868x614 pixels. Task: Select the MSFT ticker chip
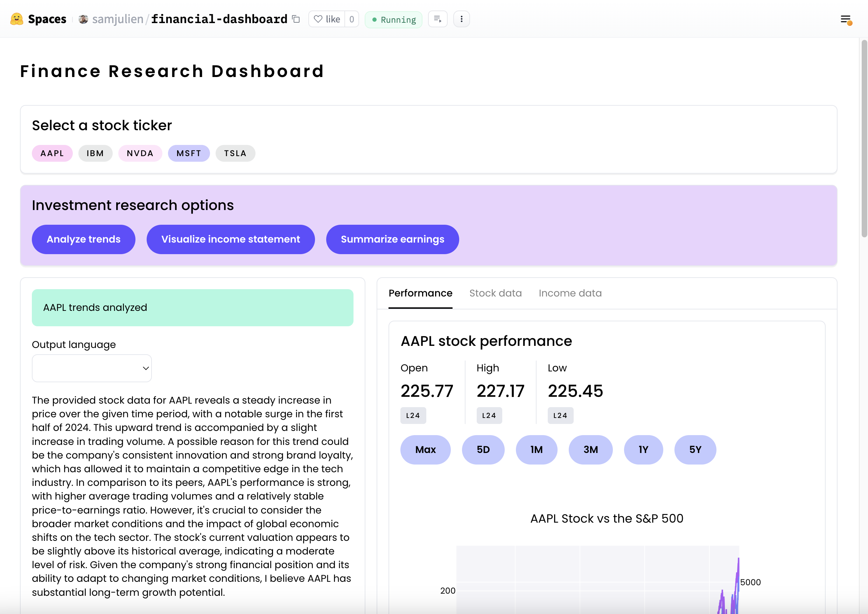189,153
